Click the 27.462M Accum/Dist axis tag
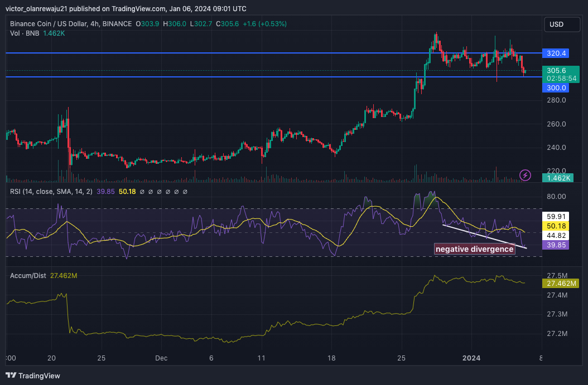This screenshot has height=385, width=588. (x=561, y=283)
